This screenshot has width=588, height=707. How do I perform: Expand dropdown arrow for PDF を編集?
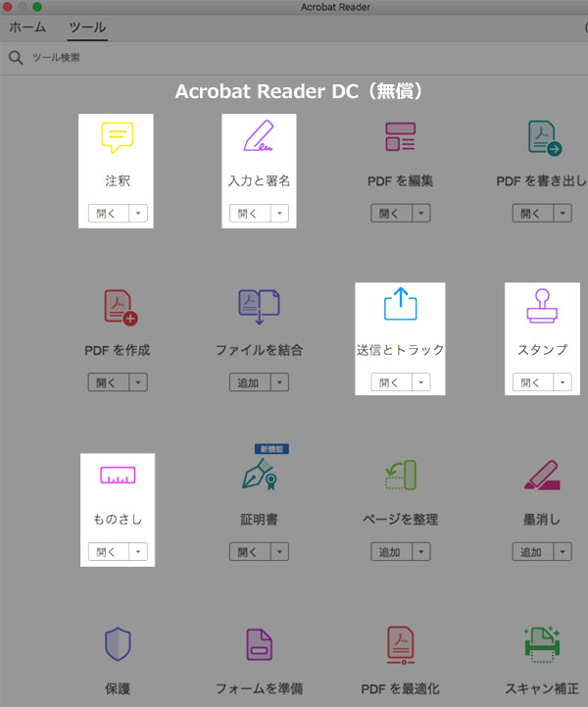pos(421,213)
